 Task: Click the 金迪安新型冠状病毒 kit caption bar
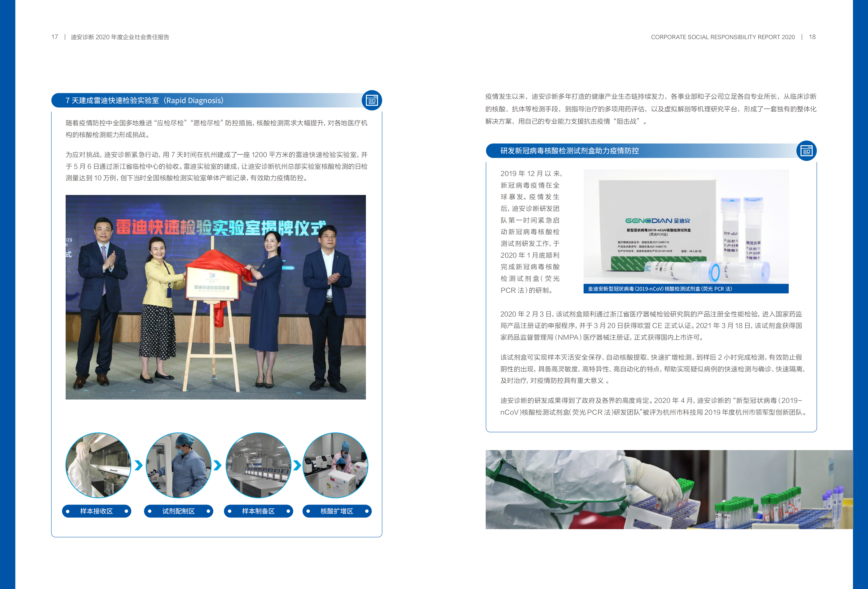686,289
